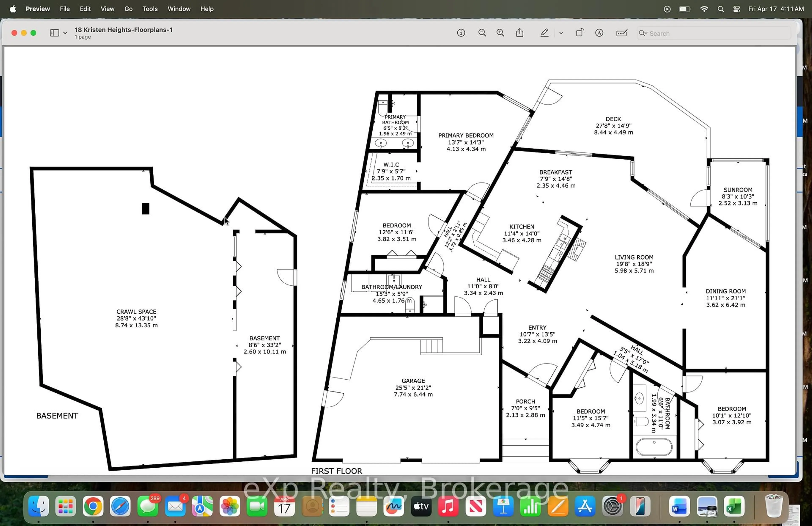Open the Tools menu
The image size is (812, 526).
[150, 9]
